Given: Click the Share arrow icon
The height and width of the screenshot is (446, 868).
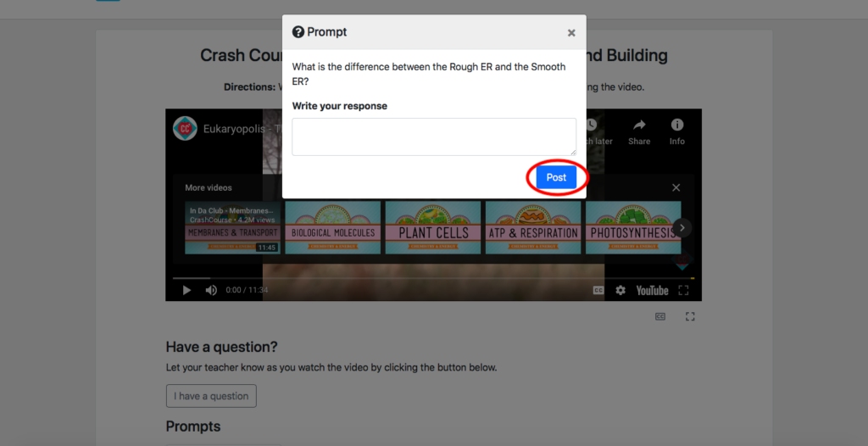Looking at the screenshot, I should pyautogui.click(x=639, y=125).
